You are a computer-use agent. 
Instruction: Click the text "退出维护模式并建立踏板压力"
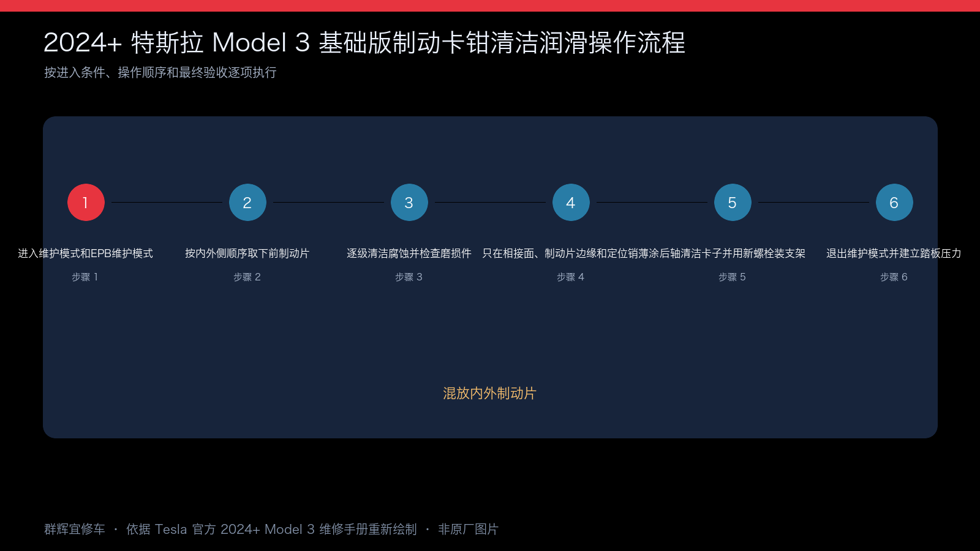coord(894,253)
